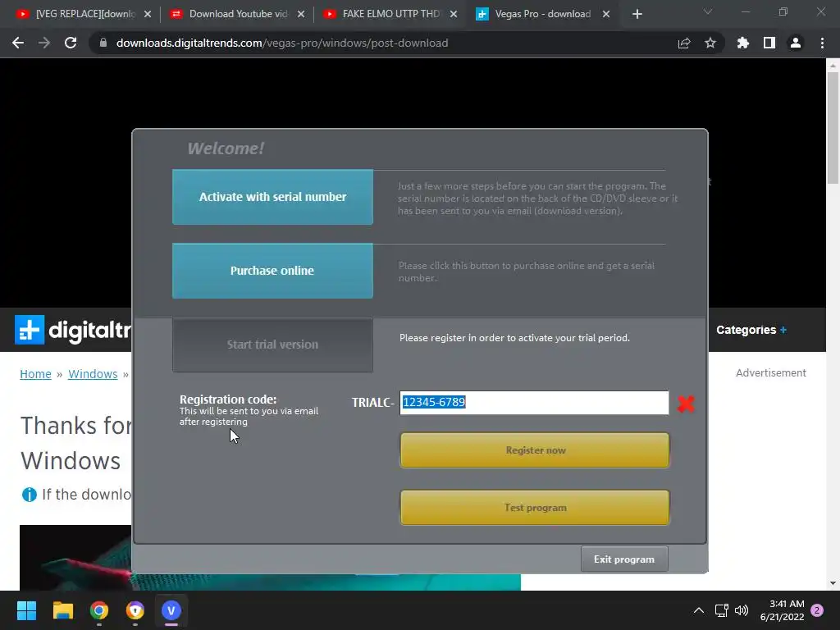The image size is (840, 630).
Task: Click the Register now button
Action: pyautogui.click(x=535, y=450)
